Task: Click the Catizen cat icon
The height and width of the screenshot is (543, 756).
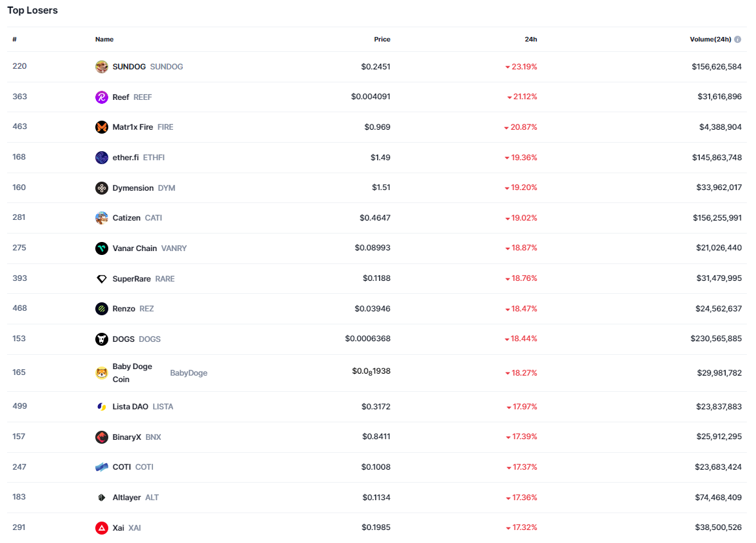Action: tap(102, 218)
